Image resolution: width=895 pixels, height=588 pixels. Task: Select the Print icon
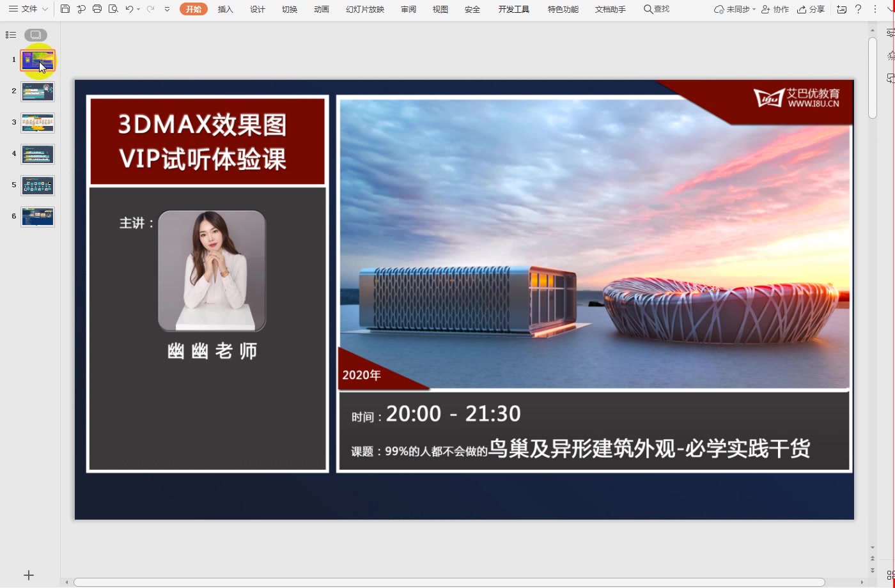pyautogui.click(x=97, y=8)
